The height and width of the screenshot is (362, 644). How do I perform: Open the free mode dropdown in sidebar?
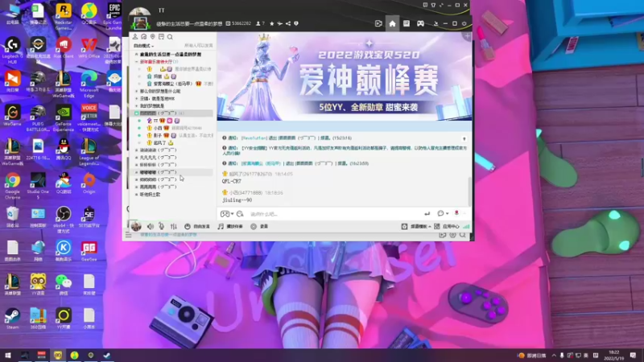tap(144, 46)
